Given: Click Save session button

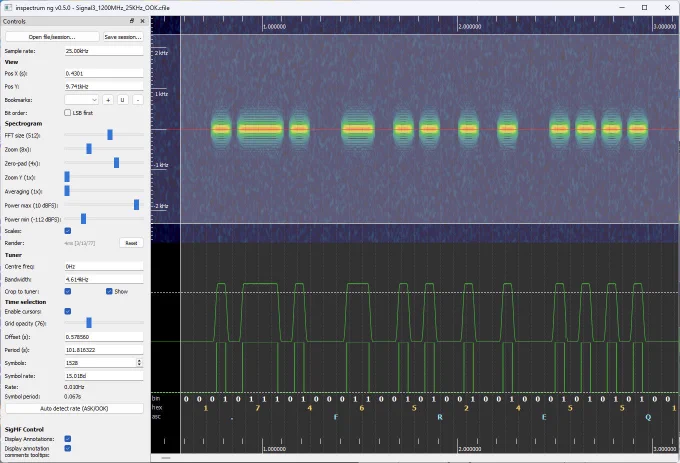Looking at the screenshot, I should (123, 37).
